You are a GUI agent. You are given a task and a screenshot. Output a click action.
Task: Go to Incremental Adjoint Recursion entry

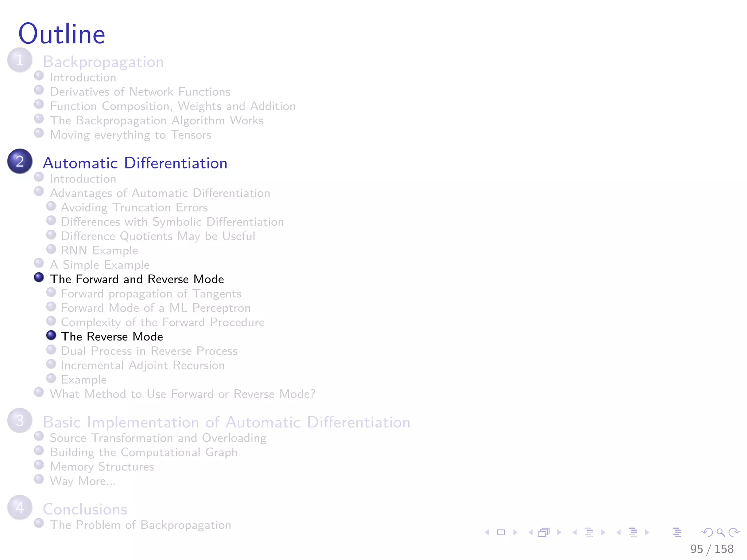pyautogui.click(x=143, y=365)
